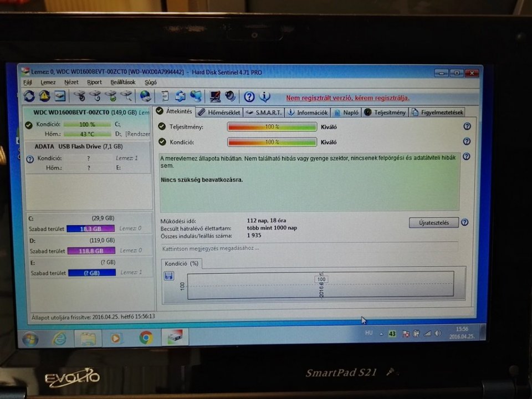Image resolution: width=532 pixels, height=399 pixels.
Task: Switch to the Hőmérséklet tab
Action: [219, 112]
